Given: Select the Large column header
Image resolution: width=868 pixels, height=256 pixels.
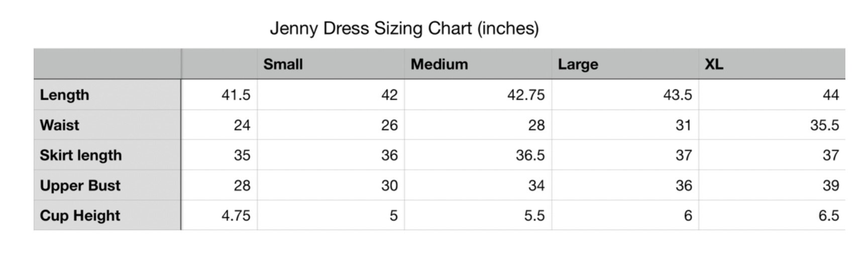Looking at the screenshot, I should pos(625,64).
